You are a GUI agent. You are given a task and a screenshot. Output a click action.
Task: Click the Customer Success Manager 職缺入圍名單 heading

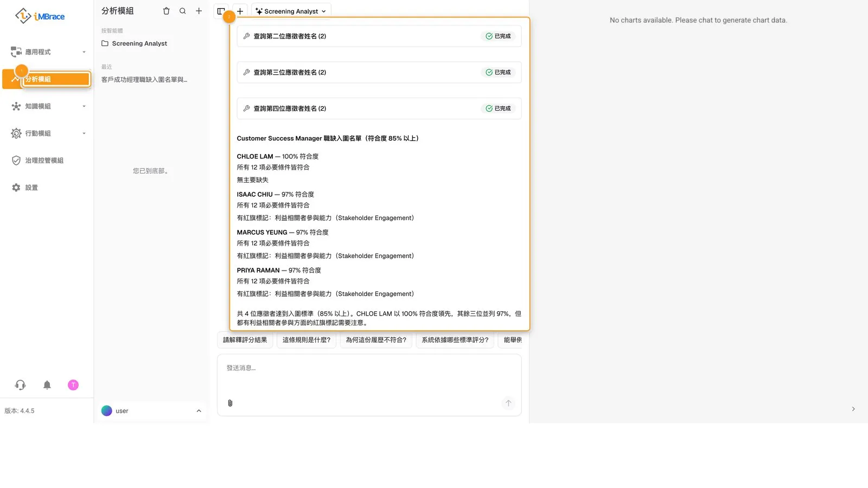click(328, 138)
